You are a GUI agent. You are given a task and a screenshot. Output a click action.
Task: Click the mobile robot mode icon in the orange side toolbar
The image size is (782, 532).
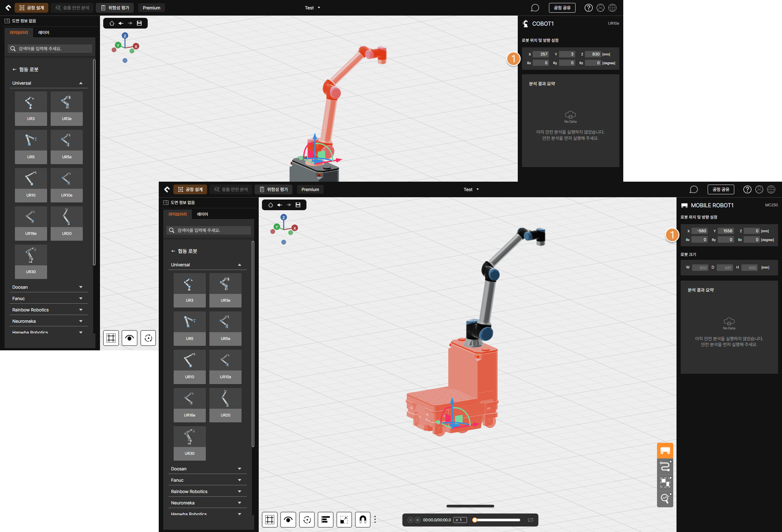[x=665, y=451]
